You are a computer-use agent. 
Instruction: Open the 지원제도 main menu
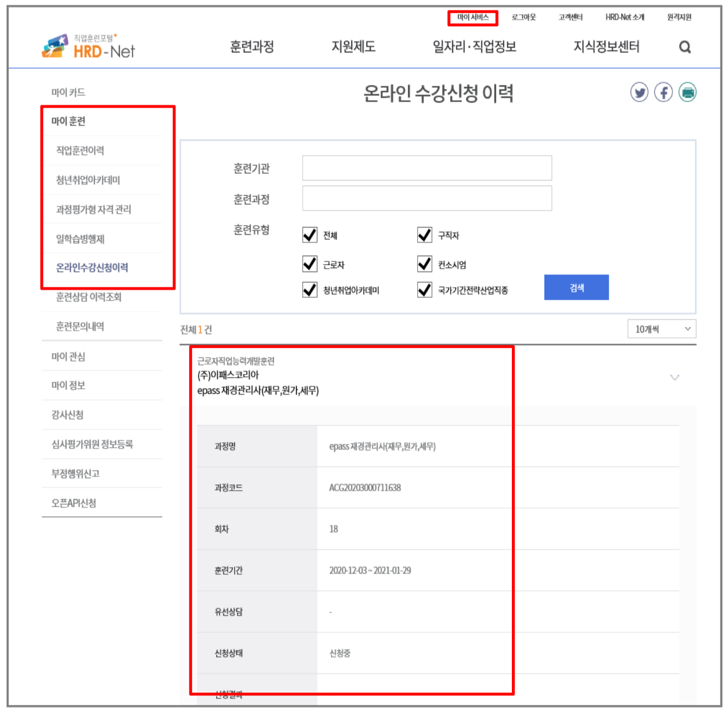pyautogui.click(x=354, y=47)
